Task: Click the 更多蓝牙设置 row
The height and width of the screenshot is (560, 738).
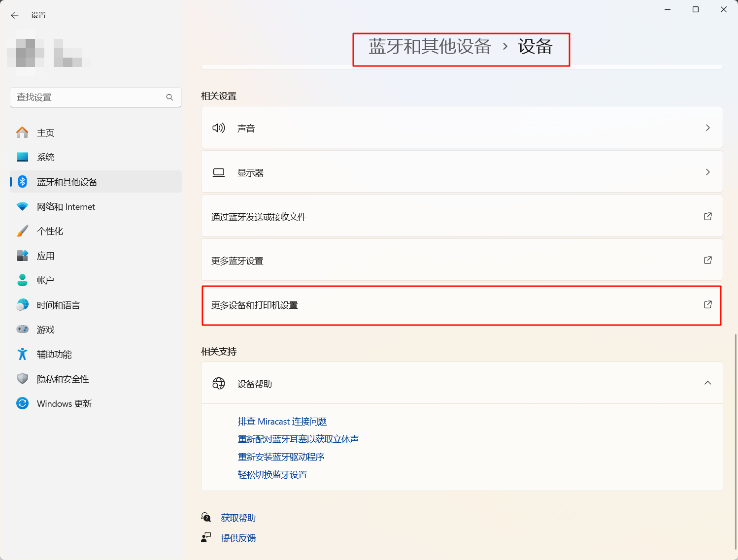Action: pyautogui.click(x=462, y=260)
